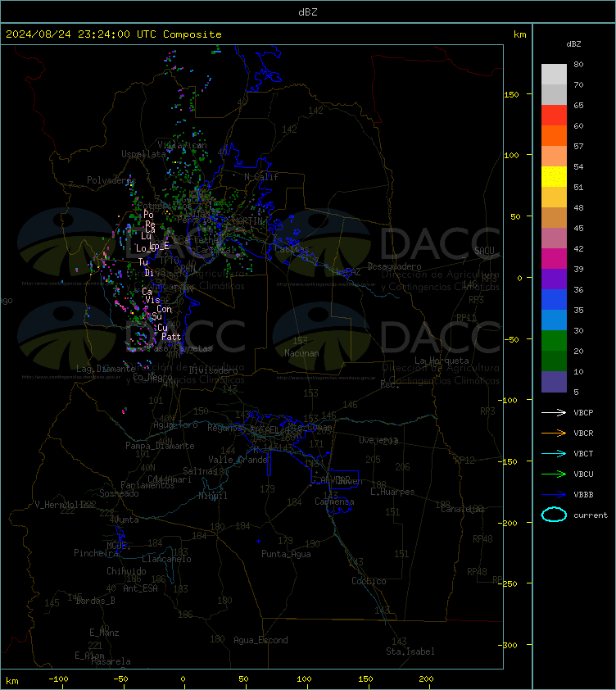Click the 'N_Calif' map label
616x690 pixels.
(261, 177)
